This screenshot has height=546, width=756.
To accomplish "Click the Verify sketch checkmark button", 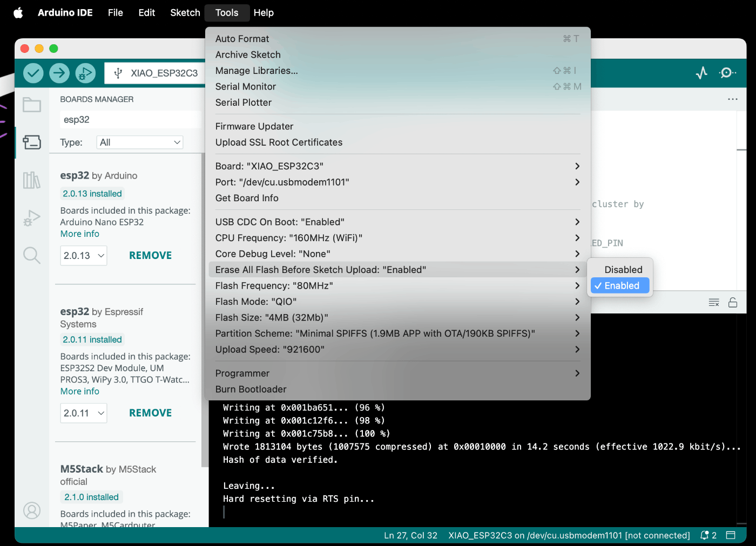I will click(33, 73).
